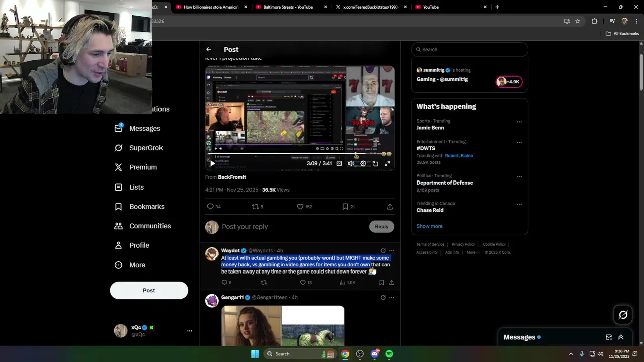Click the white Post button

(x=149, y=290)
